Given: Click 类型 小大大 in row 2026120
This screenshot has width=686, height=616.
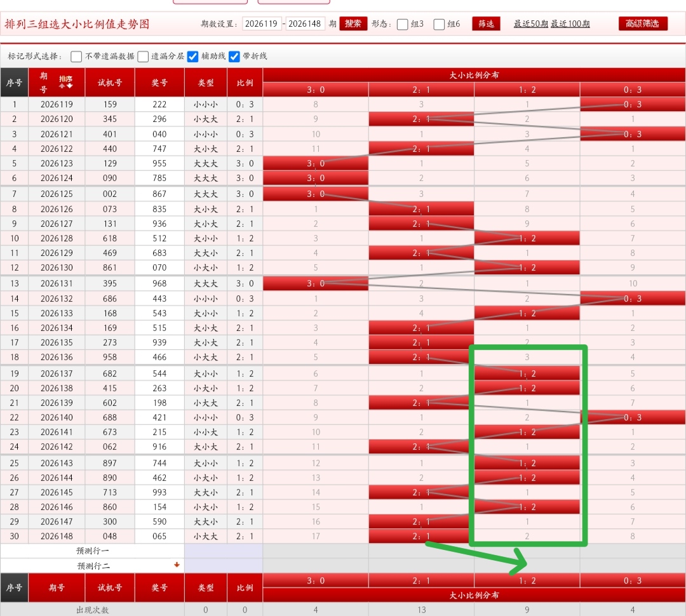Looking at the screenshot, I should point(206,119).
